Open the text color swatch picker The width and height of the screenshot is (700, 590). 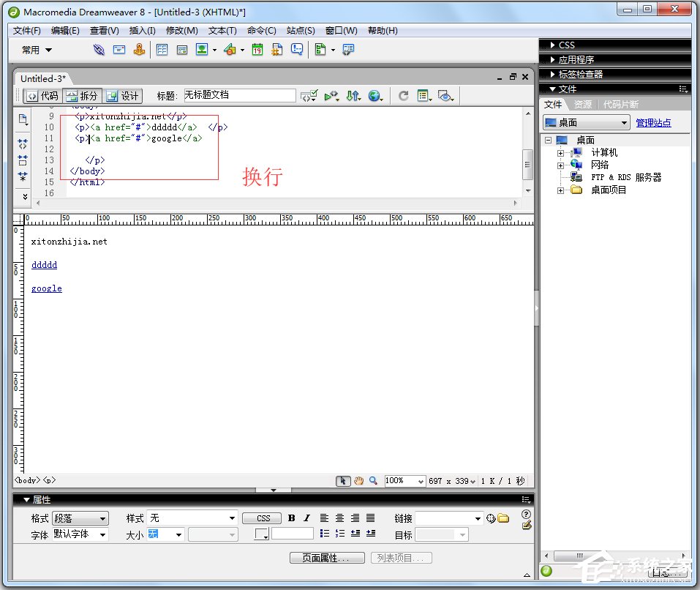(262, 534)
